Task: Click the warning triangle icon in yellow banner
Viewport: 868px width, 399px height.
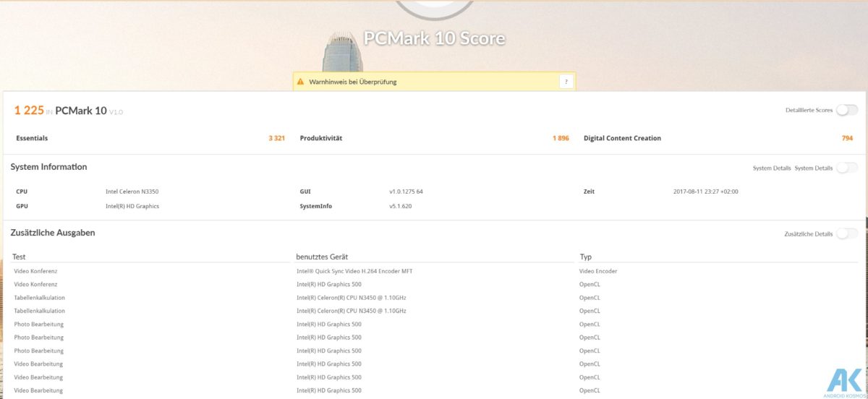Action: (x=300, y=82)
